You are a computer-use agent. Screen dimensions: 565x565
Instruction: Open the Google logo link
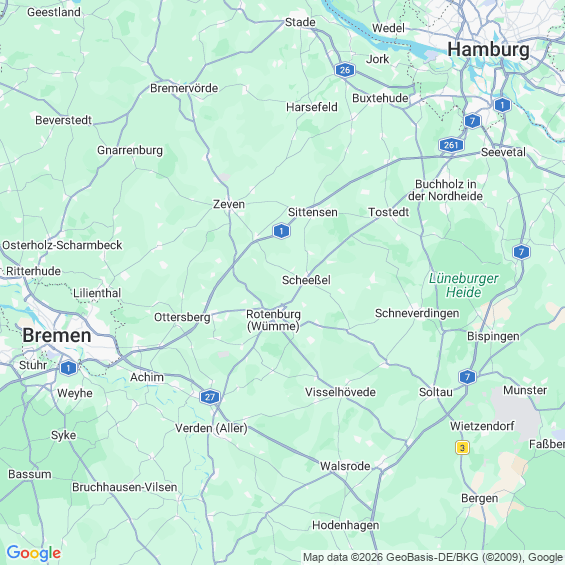pyautogui.click(x=34, y=553)
